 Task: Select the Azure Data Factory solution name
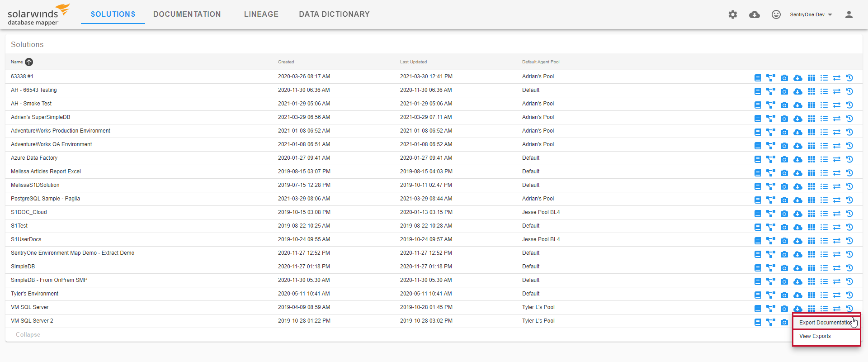[34, 158]
